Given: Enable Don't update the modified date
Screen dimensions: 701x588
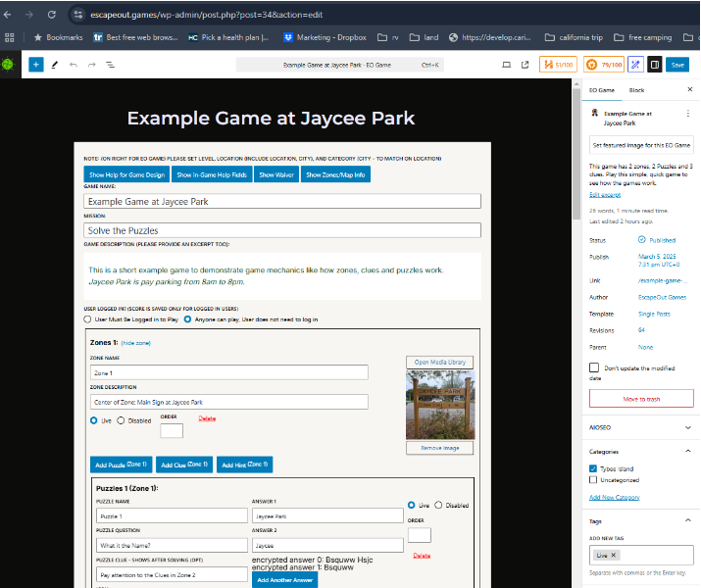Looking at the screenshot, I should [x=594, y=367].
